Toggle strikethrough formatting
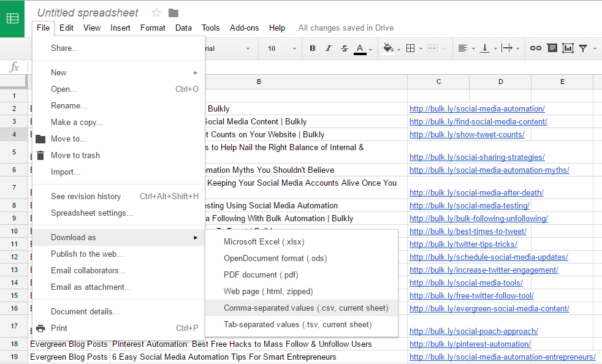Screen dimensions: 602x364 click(x=345, y=48)
